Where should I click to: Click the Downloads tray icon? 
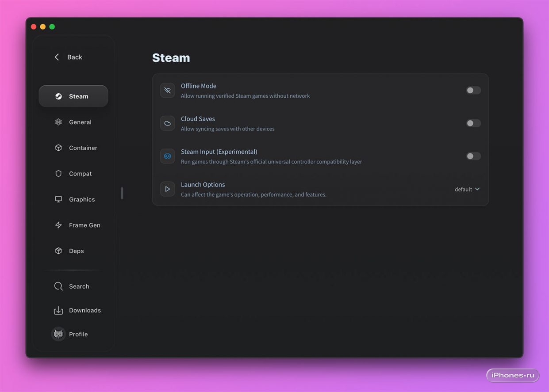click(58, 310)
